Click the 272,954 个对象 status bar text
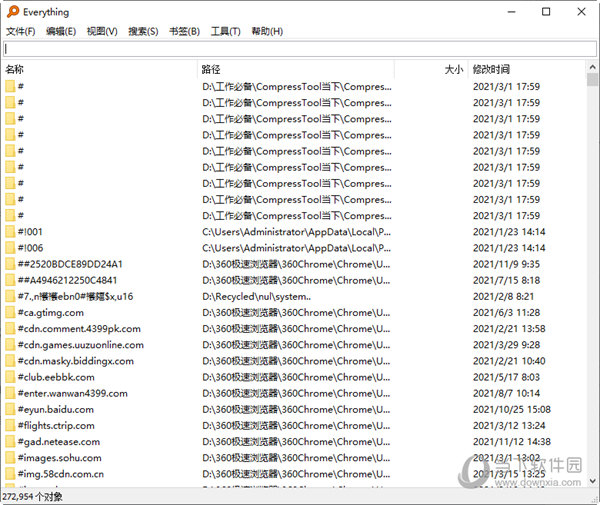600x505 pixels. 32,497
